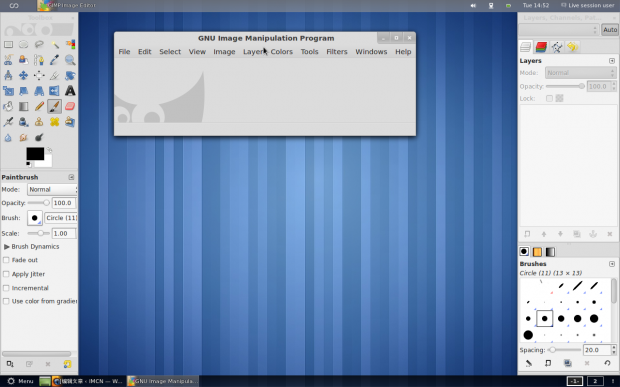Select the Heal tool
Viewport: 620px width, 387px height.
coord(54,122)
